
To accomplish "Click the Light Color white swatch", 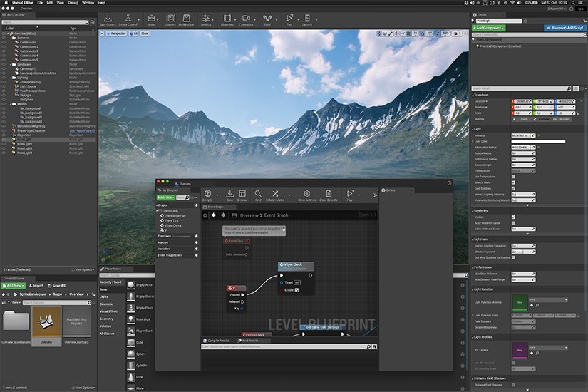I will point(538,141).
